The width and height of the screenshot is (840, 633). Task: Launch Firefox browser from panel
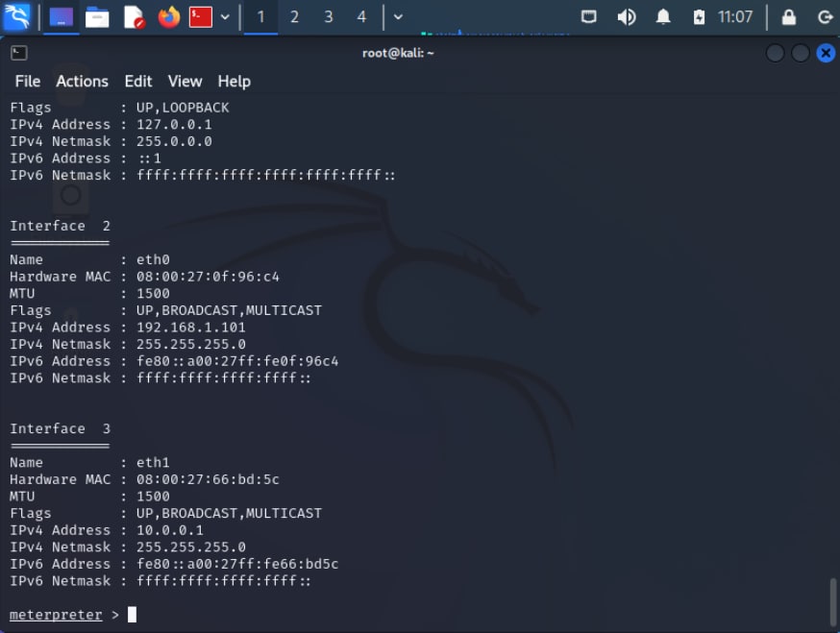click(169, 17)
